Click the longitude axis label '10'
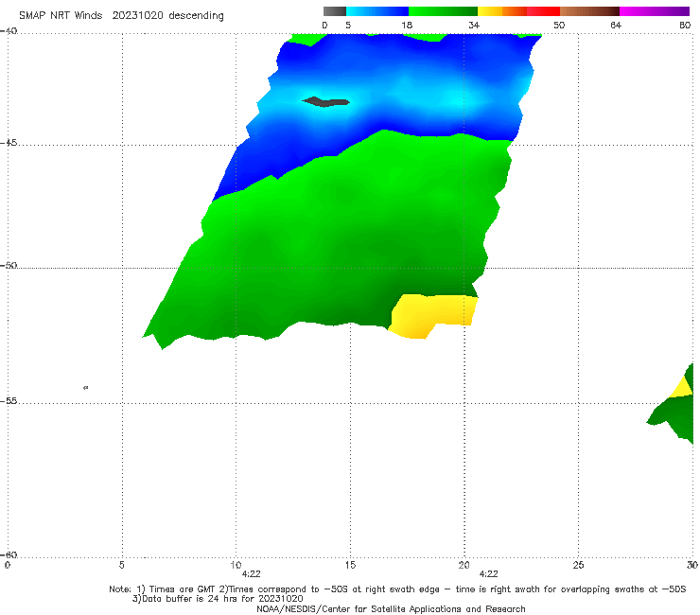 [236, 566]
